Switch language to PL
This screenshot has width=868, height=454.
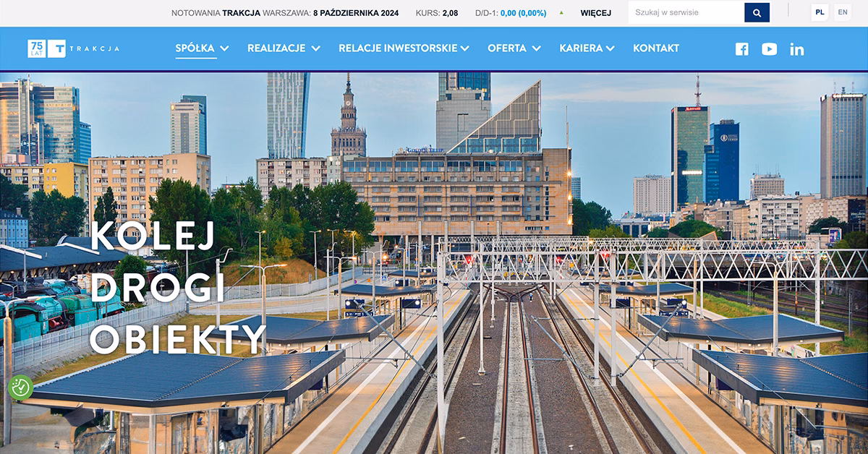(x=820, y=12)
